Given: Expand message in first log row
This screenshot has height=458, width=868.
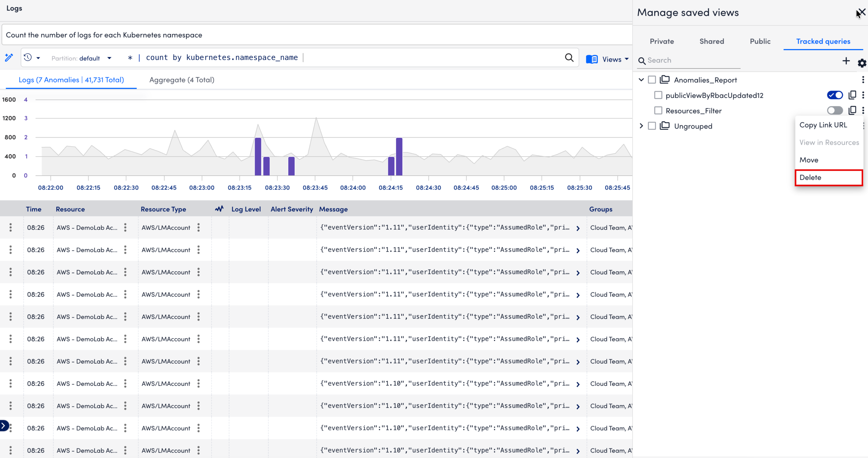Looking at the screenshot, I should point(578,228).
